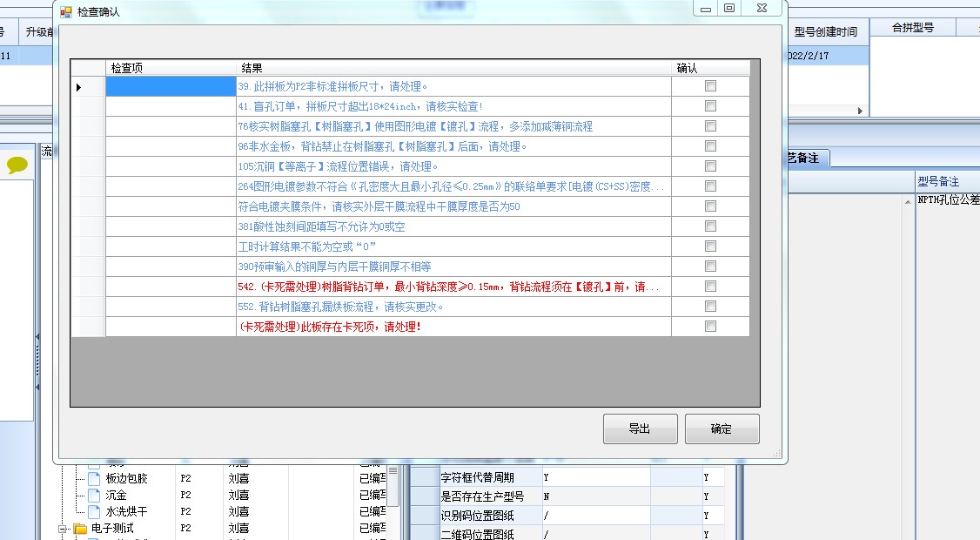Viewport: 980px width, 540px height.
Task: Check the box for row 552 背钻树脂塞孔
Action: 710,307
